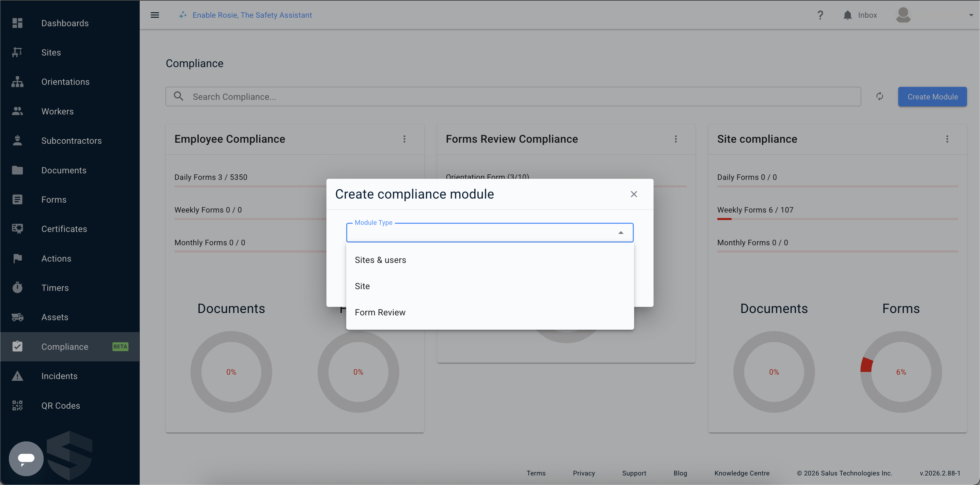Collapse the Module Type dropdown arrow
The width and height of the screenshot is (980, 485).
pyautogui.click(x=621, y=232)
